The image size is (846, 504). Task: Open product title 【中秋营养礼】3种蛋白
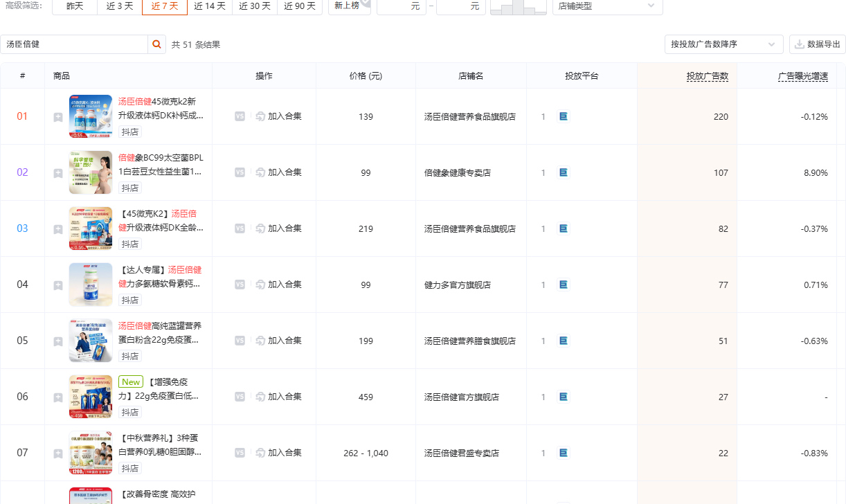[x=161, y=444]
